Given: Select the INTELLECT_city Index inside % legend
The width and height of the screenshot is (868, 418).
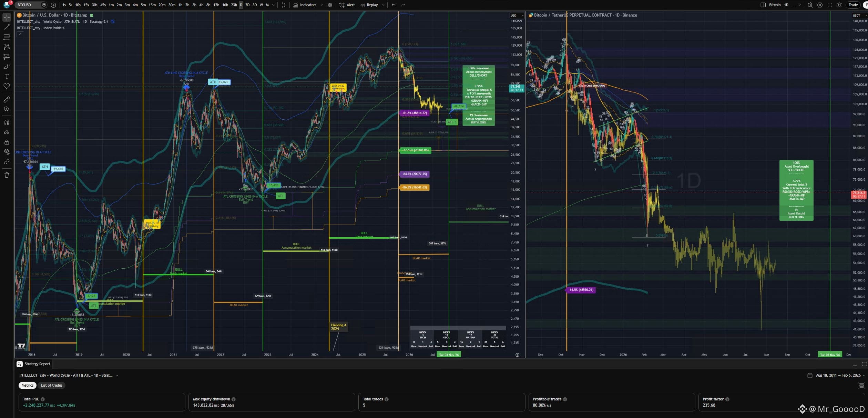Looking at the screenshot, I should point(41,28).
